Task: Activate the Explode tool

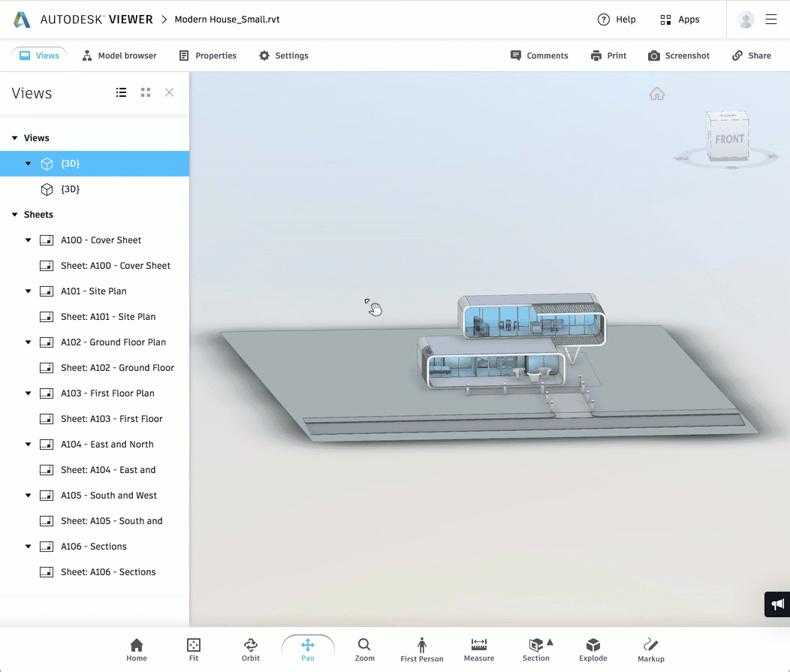Action: coord(592,647)
